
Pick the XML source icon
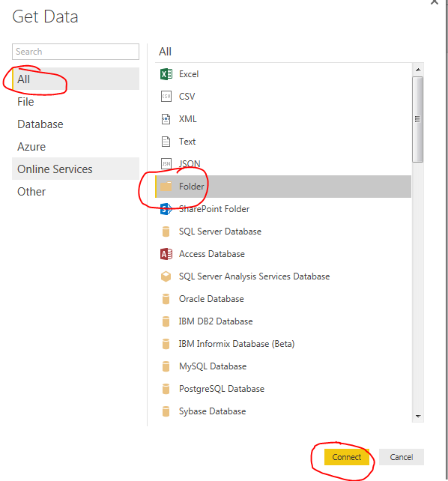166,118
